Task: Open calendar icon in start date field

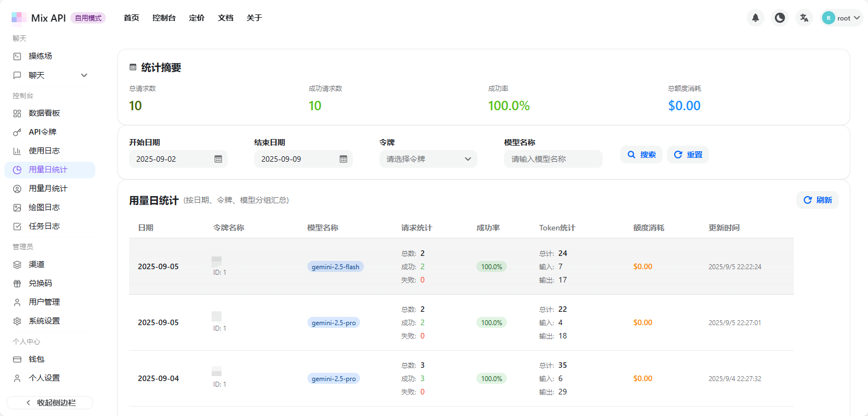Action: [x=218, y=159]
